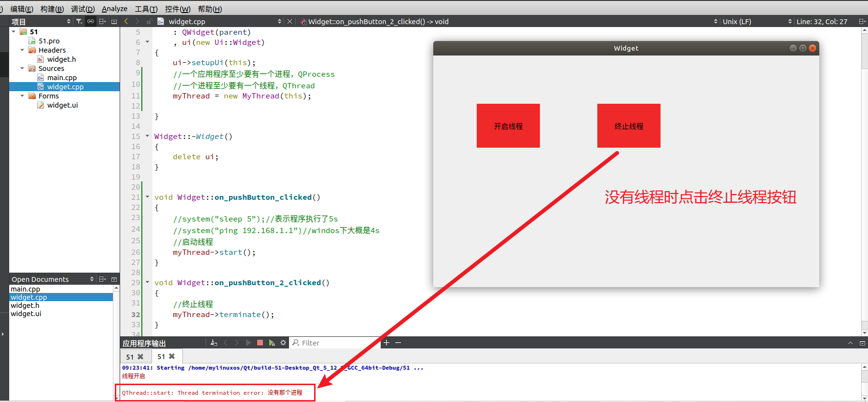Select widget.ui in Open Documents list
This screenshot has width=868, height=402.
click(61, 314)
